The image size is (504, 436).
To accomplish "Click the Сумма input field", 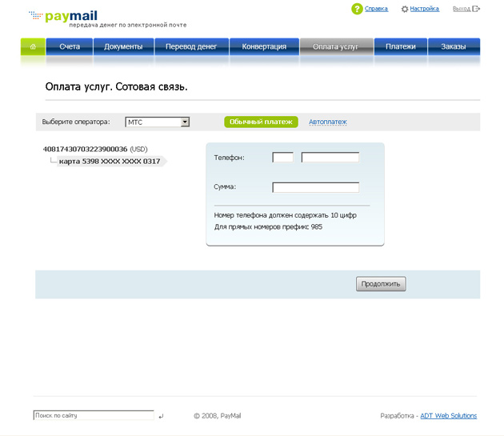I will pyautogui.click(x=315, y=187).
